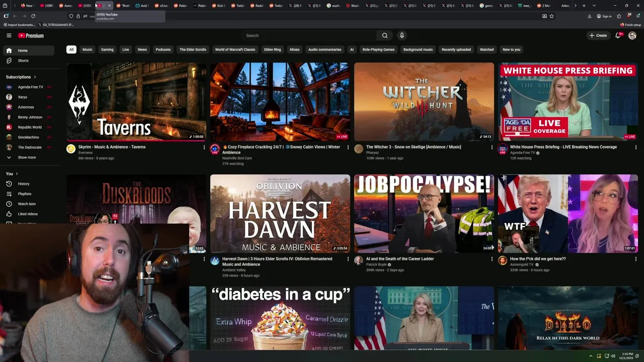Start voice search with the microphone
The width and height of the screenshot is (644, 362).
pos(401,35)
